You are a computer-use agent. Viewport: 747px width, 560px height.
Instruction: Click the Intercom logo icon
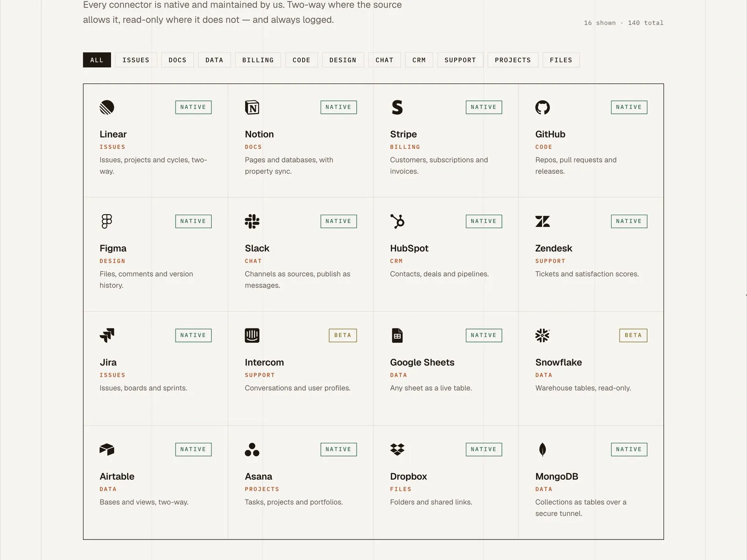[x=252, y=335]
